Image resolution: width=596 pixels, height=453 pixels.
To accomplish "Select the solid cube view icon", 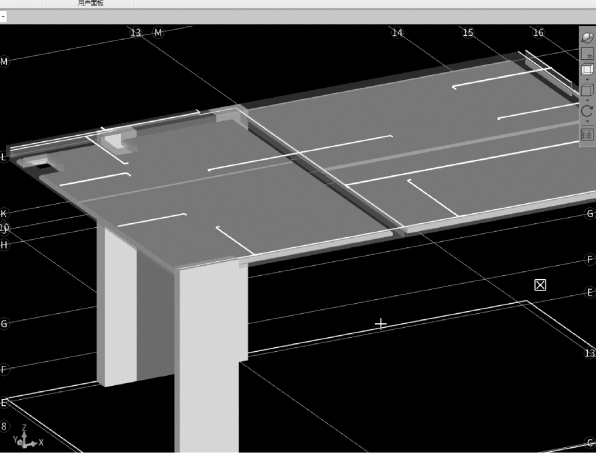I will tap(587, 90).
